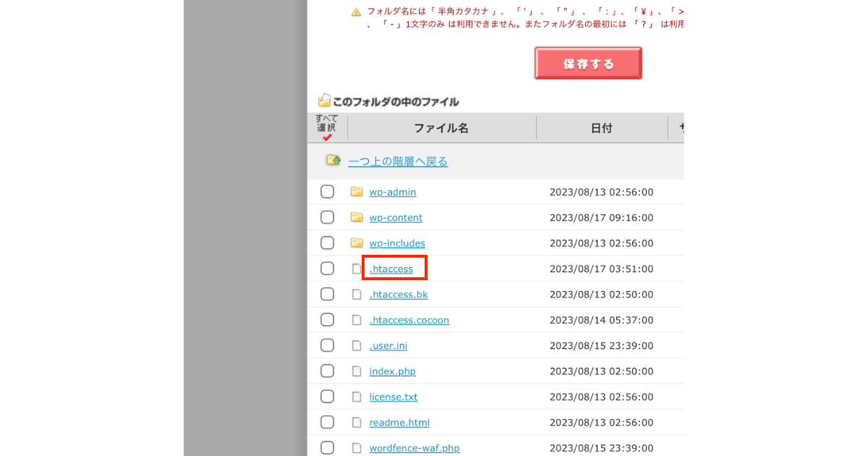Check the box beside license.txt
The width and height of the screenshot is (868, 456).
pos(327,397)
